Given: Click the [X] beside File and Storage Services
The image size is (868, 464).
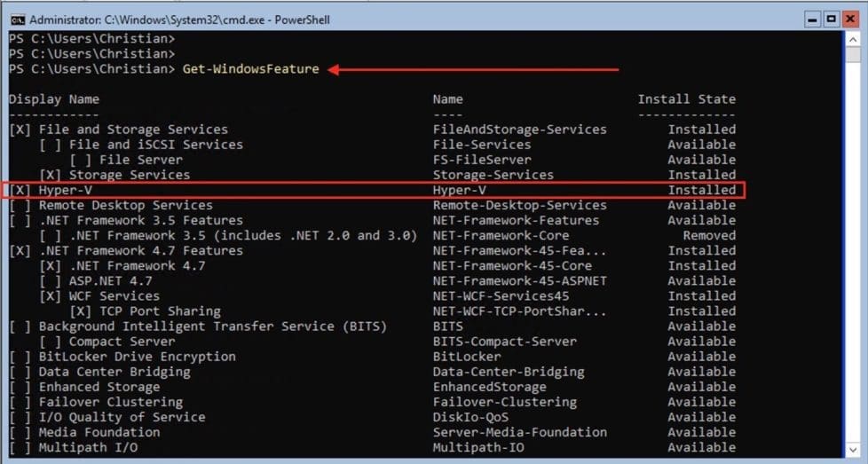Looking at the screenshot, I should click(20, 130).
